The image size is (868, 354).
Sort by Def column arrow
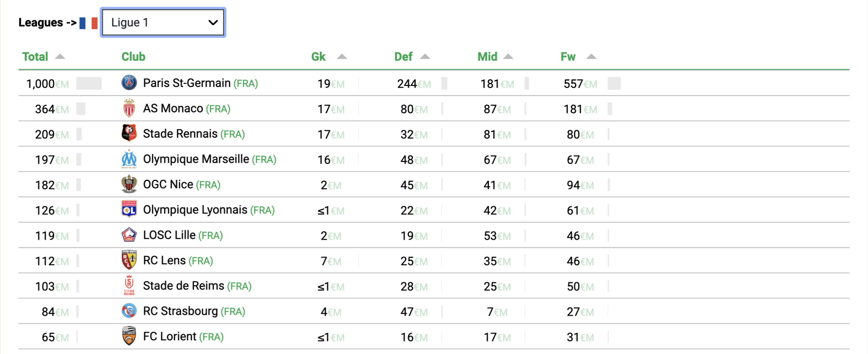click(425, 56)
